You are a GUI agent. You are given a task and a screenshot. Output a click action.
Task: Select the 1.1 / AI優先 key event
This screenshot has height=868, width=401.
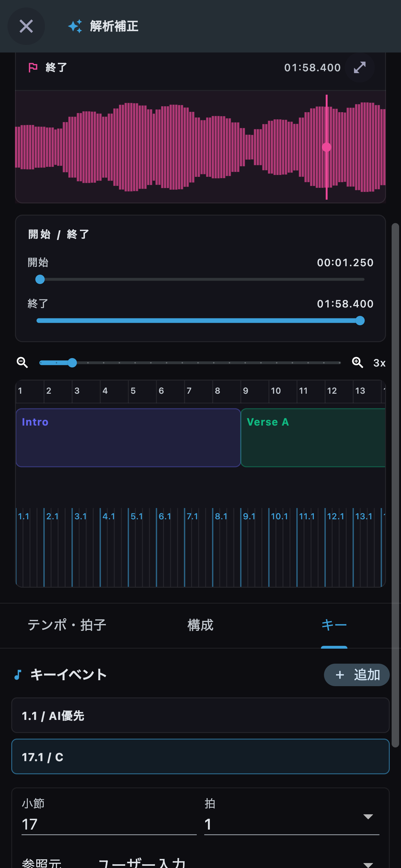[x=200, y=715]
